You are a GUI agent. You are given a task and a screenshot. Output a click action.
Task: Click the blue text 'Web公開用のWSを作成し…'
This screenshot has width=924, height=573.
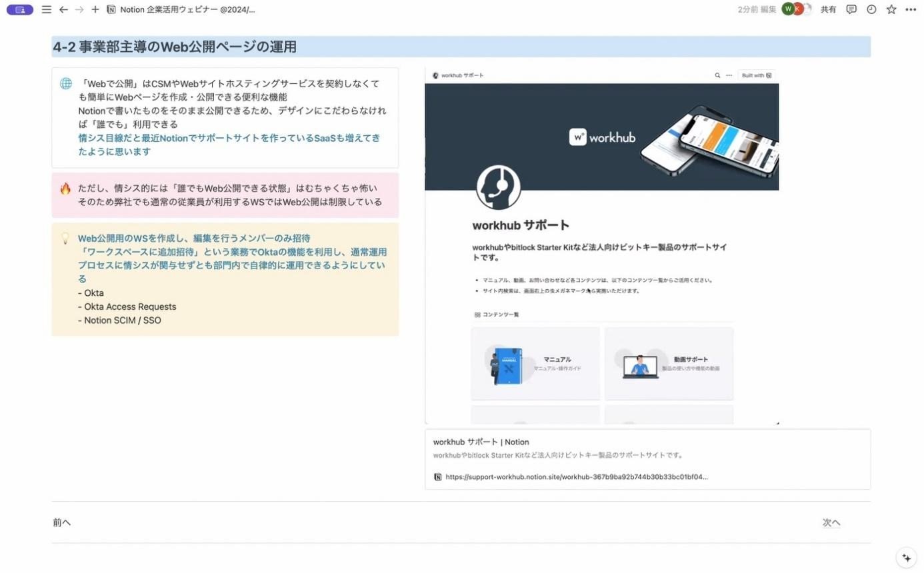(x=194, y=238)
